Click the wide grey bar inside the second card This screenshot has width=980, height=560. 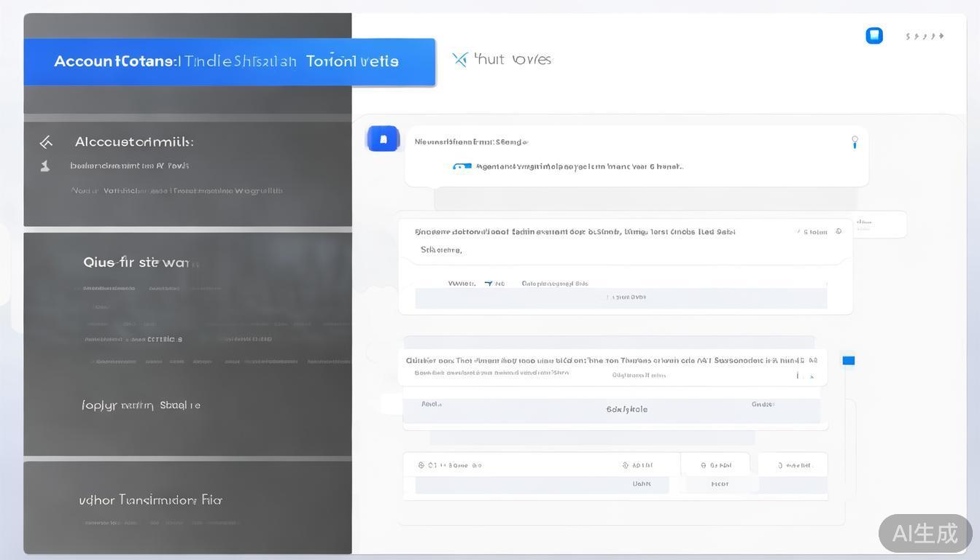pos(621,297)
